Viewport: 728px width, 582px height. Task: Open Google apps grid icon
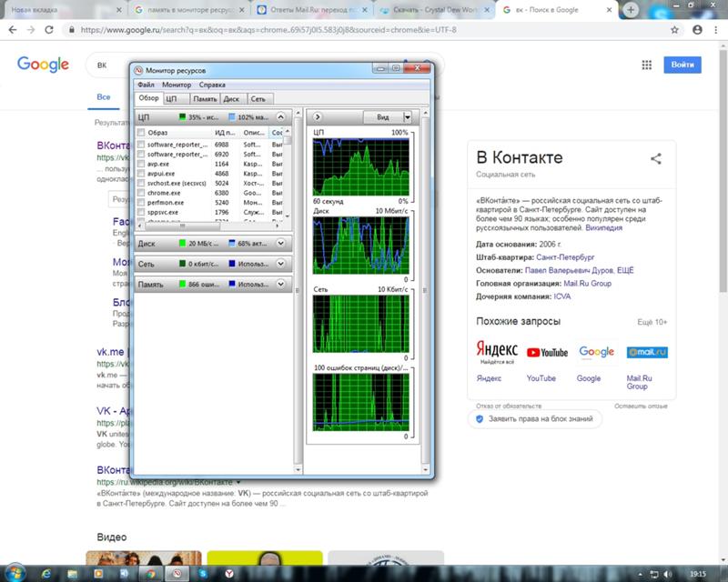[646, 65]
